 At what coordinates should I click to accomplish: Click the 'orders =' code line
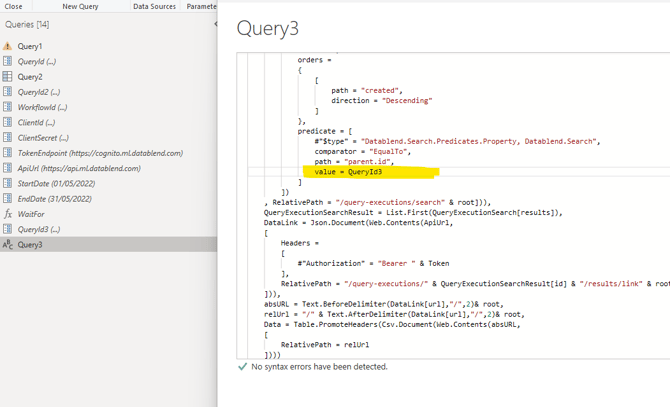pyautogui.click(x=314, y=60)
